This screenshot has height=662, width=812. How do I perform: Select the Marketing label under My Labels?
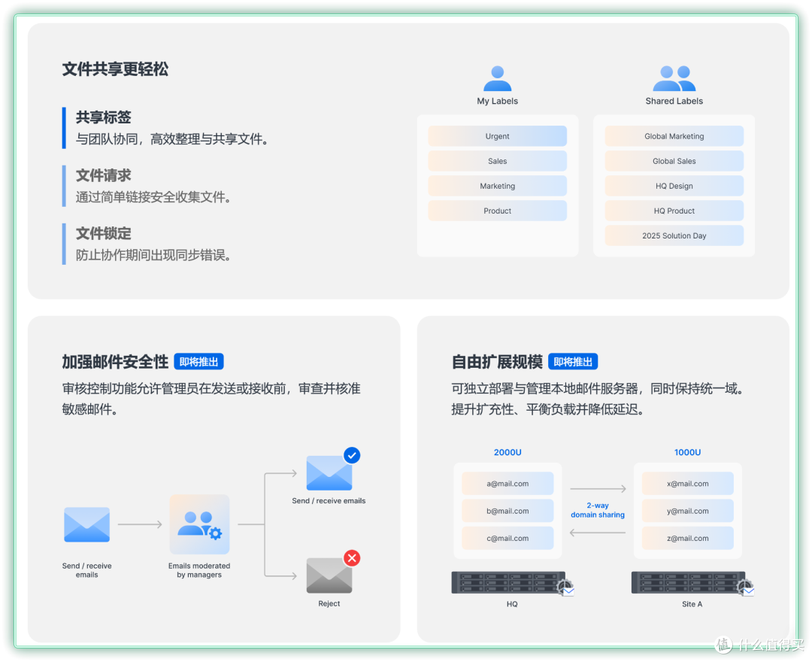[497, 186]
